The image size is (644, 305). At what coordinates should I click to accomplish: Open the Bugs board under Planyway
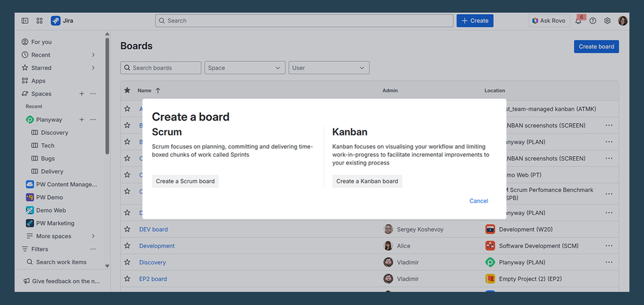(48, 159)
